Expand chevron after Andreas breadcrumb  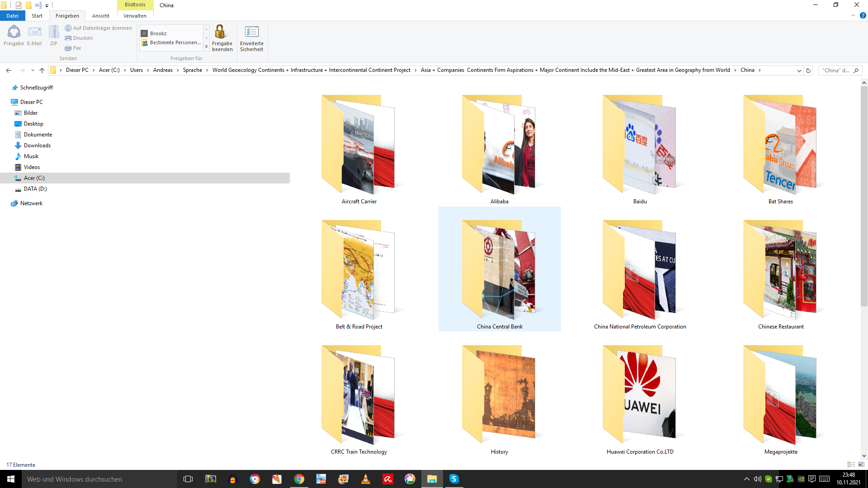[178, 70]
